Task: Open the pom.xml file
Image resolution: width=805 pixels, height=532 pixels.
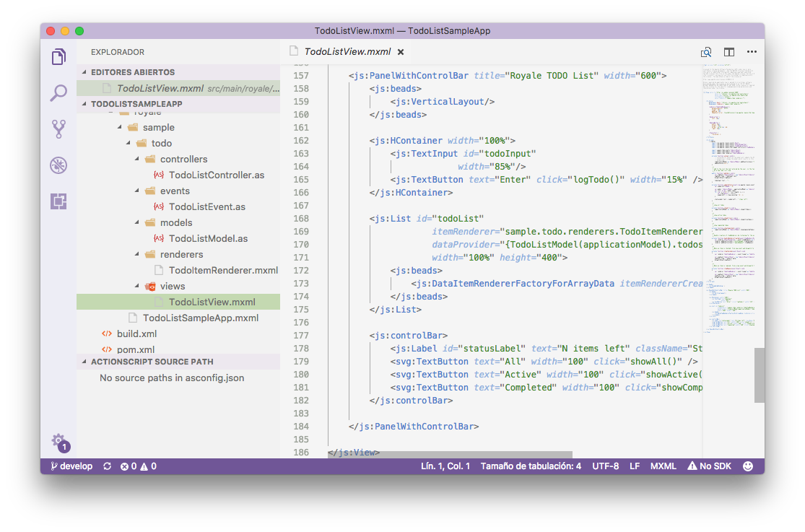Action: (x=136, y=349)
